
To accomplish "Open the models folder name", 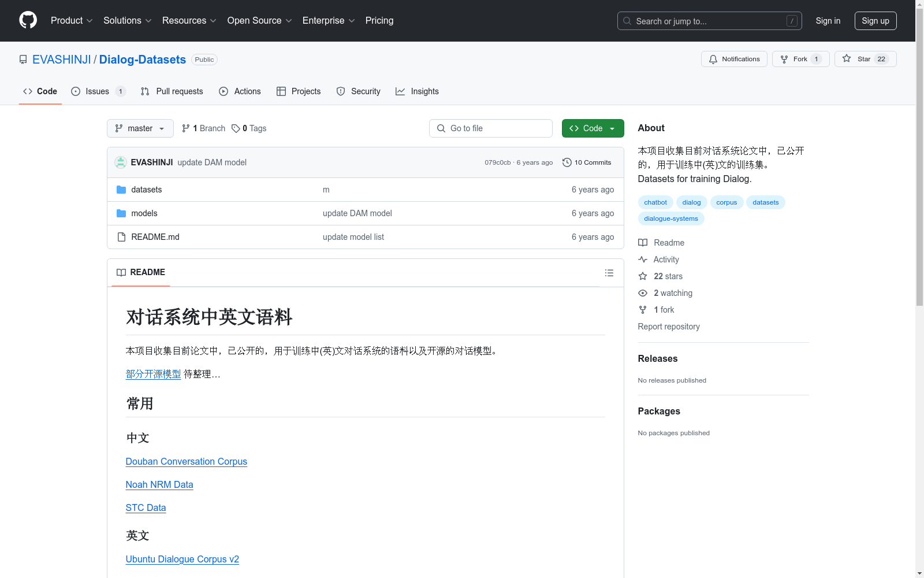I will click(x=144, y=213).
